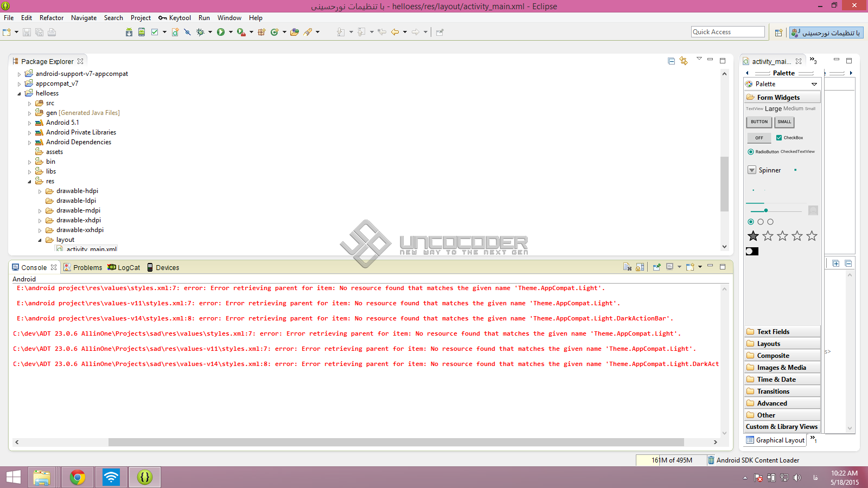Switch to the Graphical Layout tab
The width and height of the screenshot is (868, 488).
pos(775,440)
